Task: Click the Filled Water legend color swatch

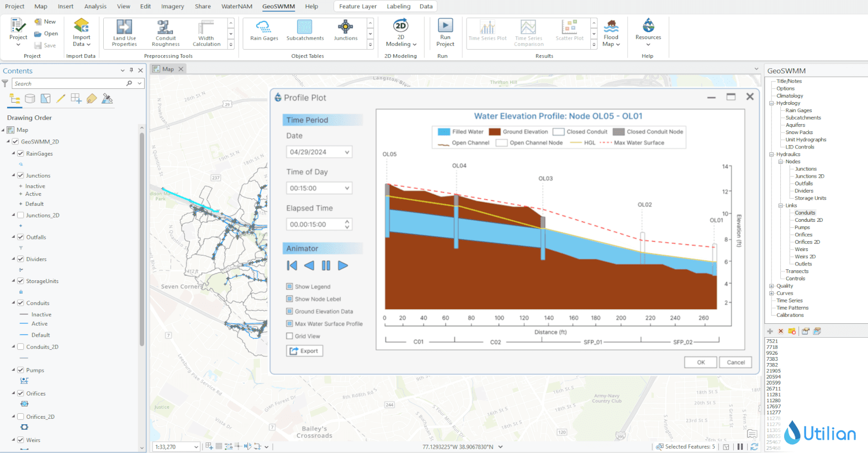Action: (x=443, y=132)
